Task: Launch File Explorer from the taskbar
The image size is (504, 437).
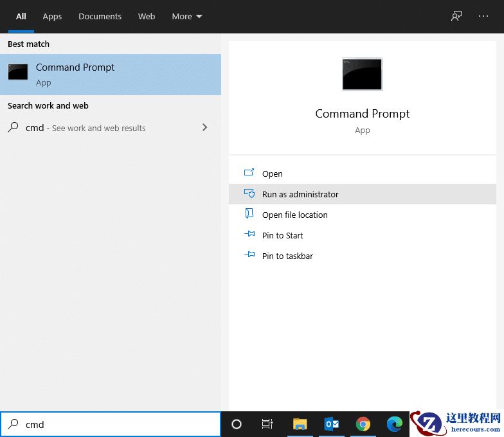Action: tap(300, 424)
